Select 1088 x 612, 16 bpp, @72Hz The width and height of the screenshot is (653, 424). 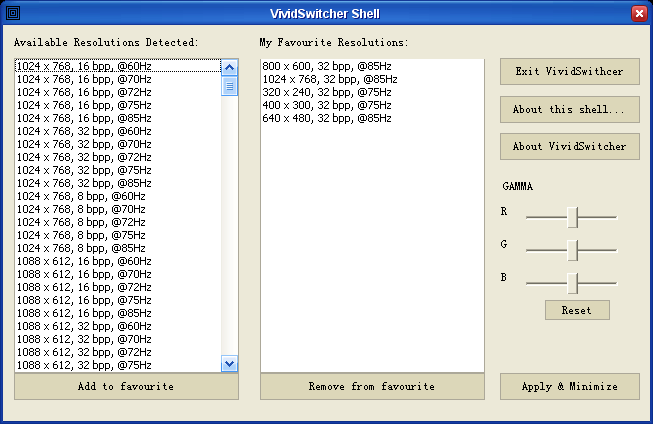click(x=118, y=287)
